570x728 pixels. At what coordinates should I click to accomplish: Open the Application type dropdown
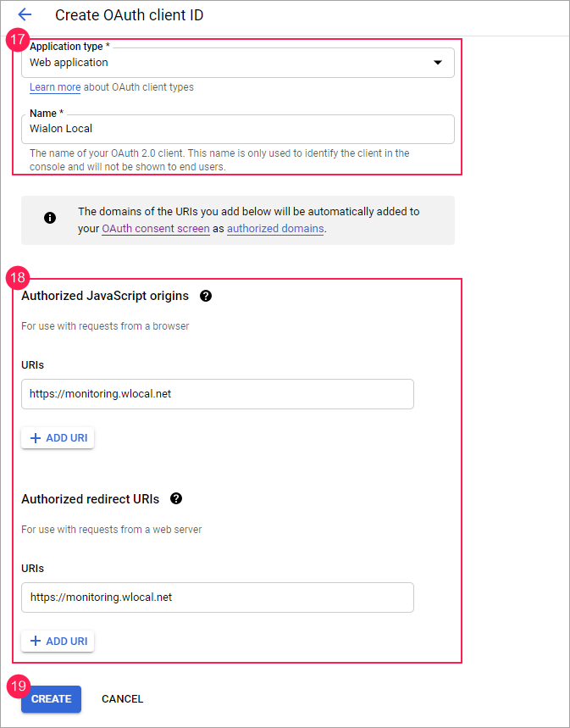pyautogui.click(x=238, y=63)
